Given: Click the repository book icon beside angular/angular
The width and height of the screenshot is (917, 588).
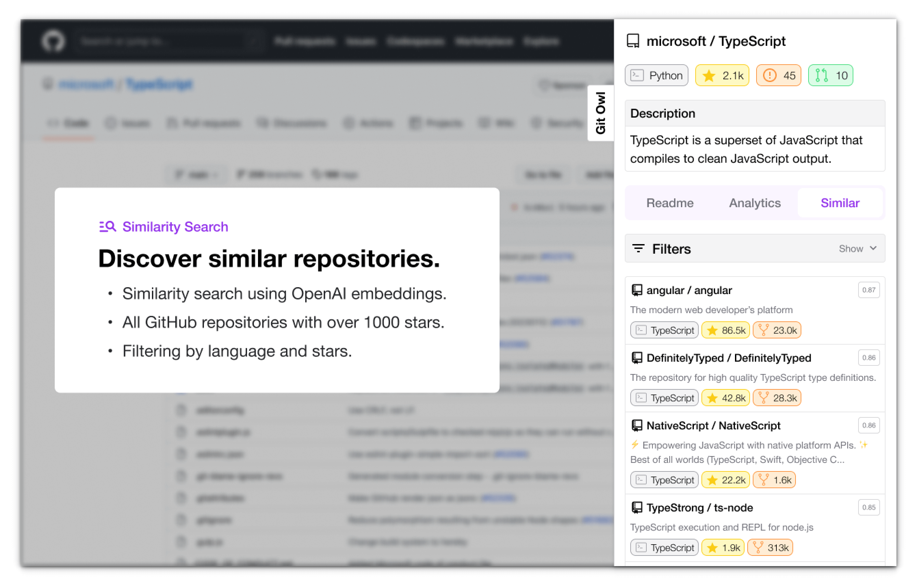Looking at the screenshot, I should coord(636,290).
